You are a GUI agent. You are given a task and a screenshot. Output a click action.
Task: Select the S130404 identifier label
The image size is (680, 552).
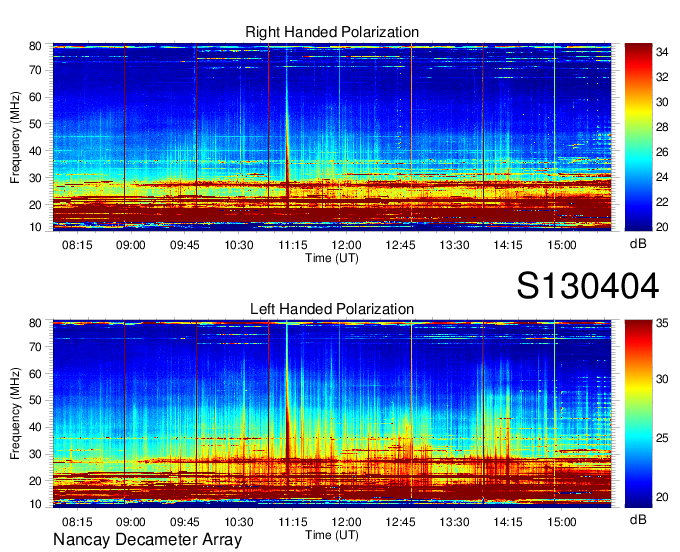point(588,286)
